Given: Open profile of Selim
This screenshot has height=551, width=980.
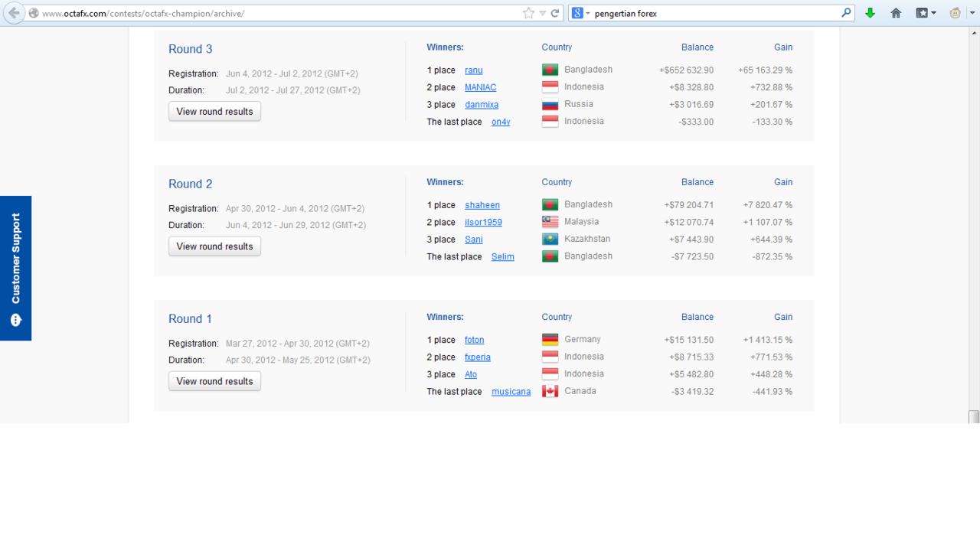Looking at the screenshot, I should 503,256.
